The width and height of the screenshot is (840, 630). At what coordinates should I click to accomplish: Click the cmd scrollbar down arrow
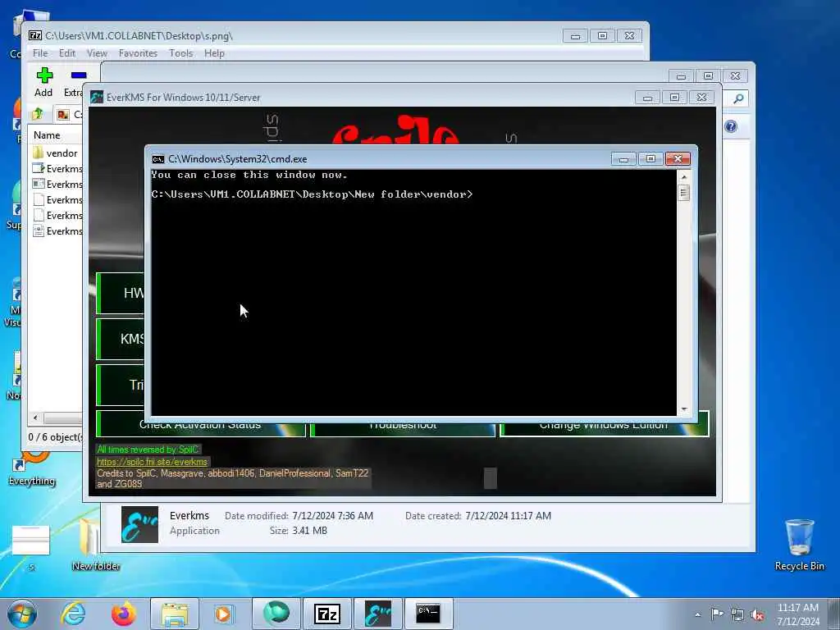click(683, 409)
